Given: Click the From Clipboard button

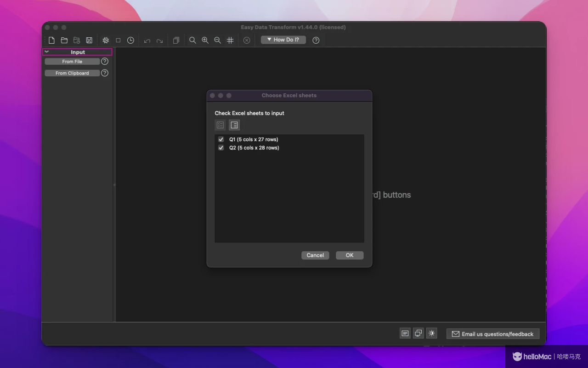Looking at the screenshot, I should [72, 73].
